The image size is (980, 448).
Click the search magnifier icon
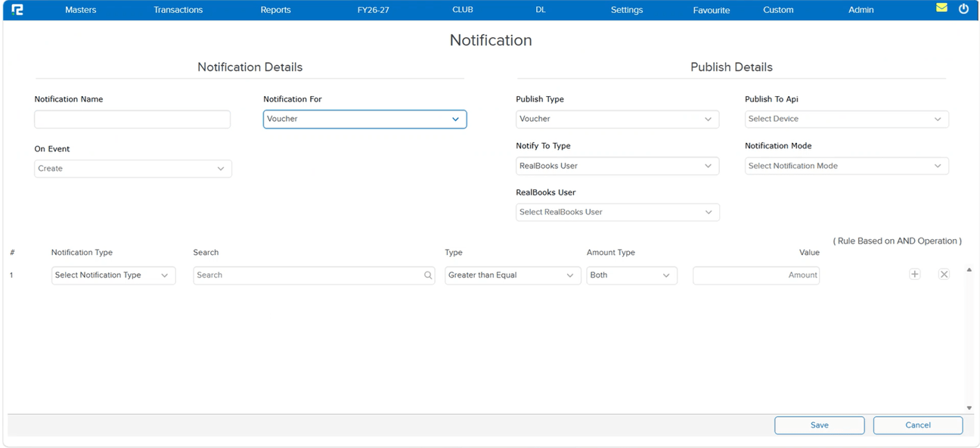point(428,275)
